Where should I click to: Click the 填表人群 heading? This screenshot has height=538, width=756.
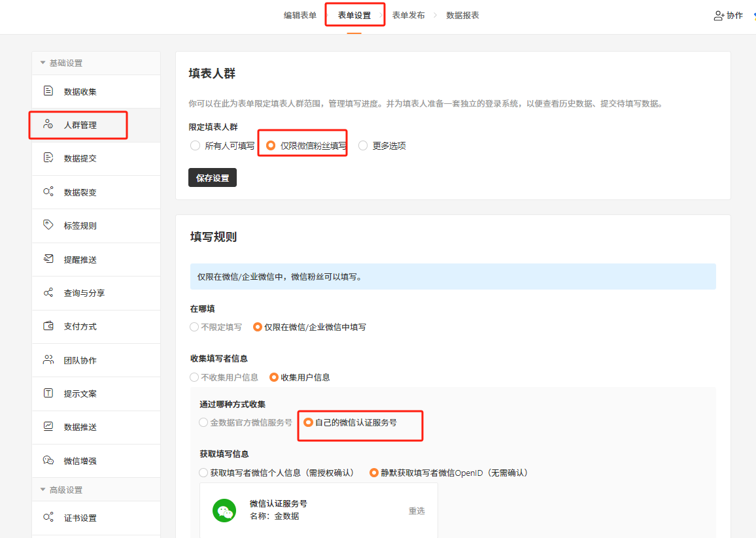tap(212, 73)
